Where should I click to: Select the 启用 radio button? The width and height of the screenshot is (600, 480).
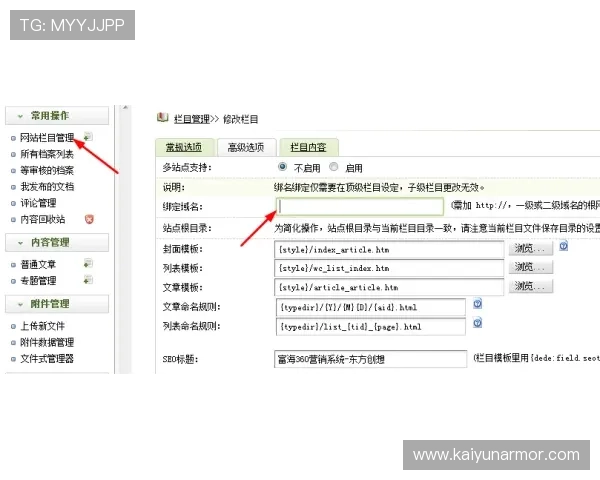[x=334, y=167]
